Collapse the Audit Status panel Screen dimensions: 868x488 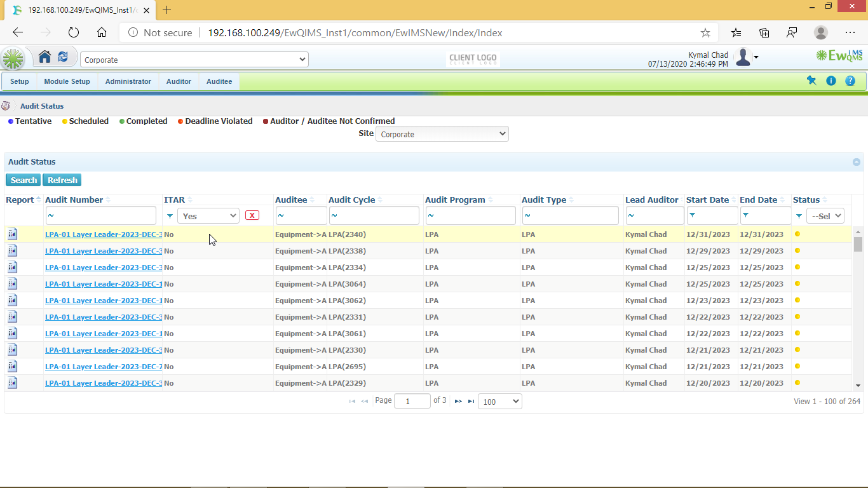click(857, 162)
